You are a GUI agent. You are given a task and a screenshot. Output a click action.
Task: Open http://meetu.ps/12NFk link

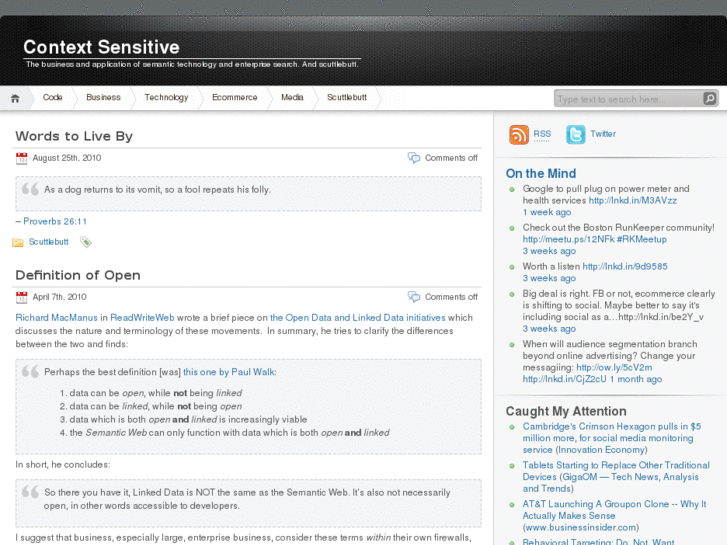click(x=568, y=239)
